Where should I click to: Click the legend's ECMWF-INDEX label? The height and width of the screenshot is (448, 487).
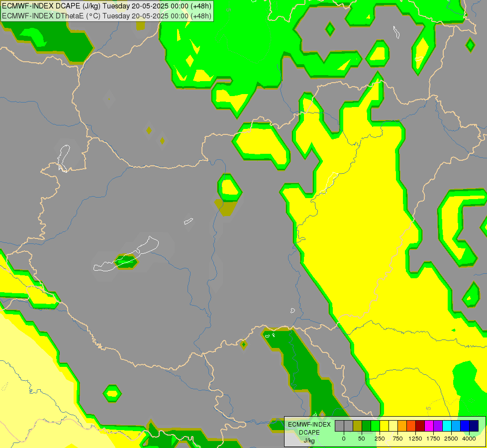(x=309, y=425)
